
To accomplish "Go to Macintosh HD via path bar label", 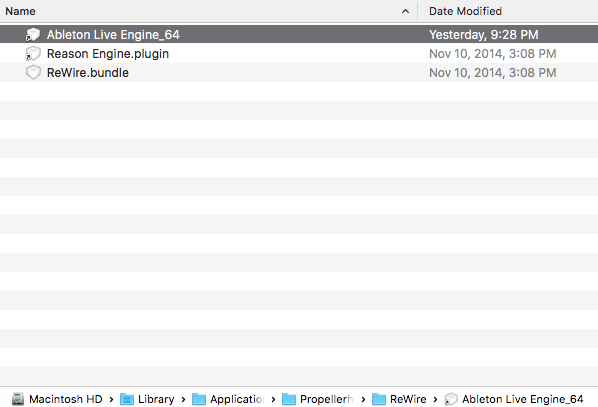I will (66, 399).
